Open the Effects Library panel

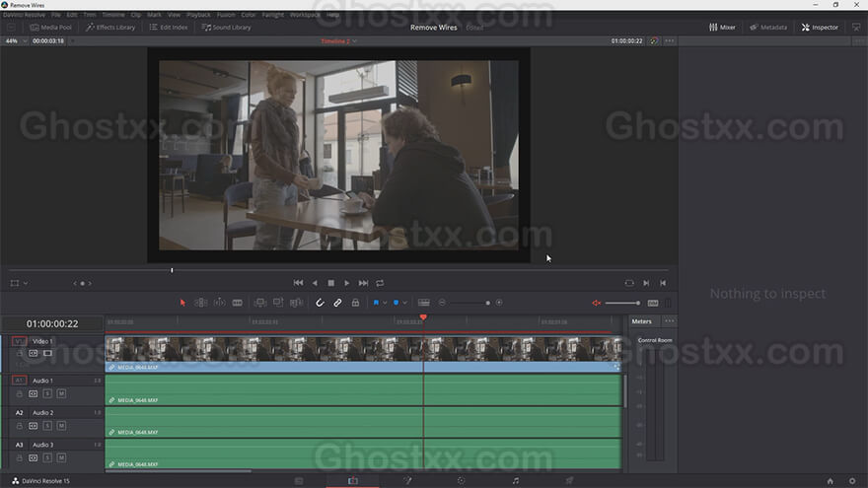point(110,28)
